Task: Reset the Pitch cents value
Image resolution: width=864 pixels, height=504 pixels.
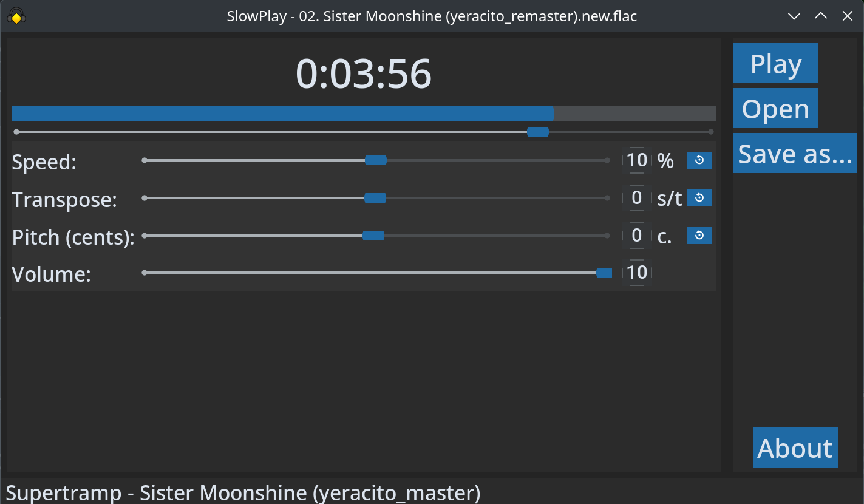Action: pyautogui.click(x=699, y=236)
